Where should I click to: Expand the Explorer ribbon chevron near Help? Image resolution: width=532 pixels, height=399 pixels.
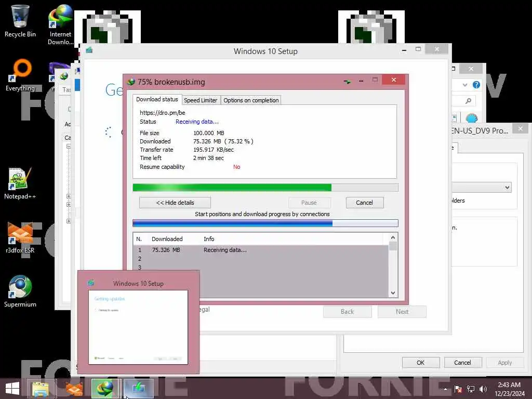[465, 85]
